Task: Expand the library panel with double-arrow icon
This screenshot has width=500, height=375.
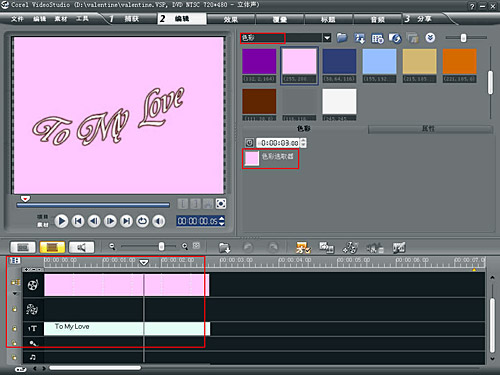Action: click(x=430, y=38)
